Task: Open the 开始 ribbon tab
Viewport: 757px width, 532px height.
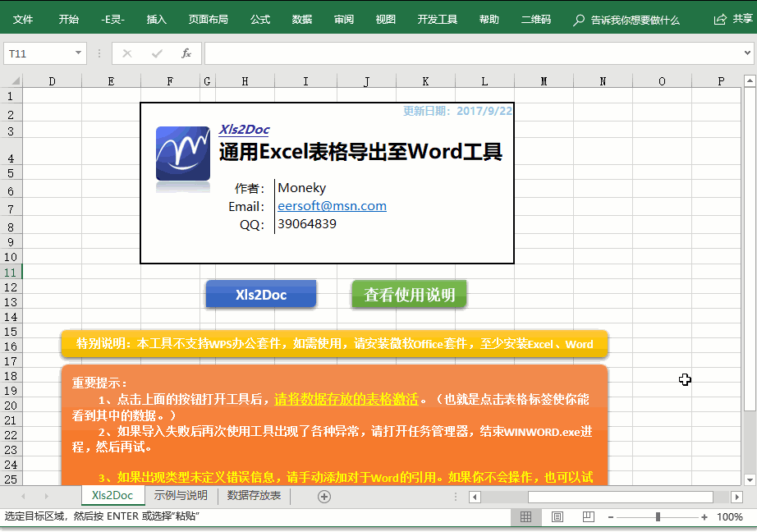Action: pos(68,20)
